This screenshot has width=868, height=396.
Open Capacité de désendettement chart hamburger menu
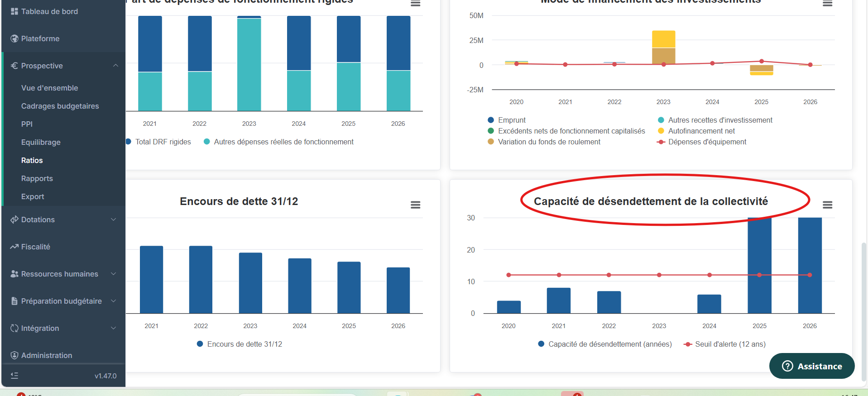pos(827,205)
